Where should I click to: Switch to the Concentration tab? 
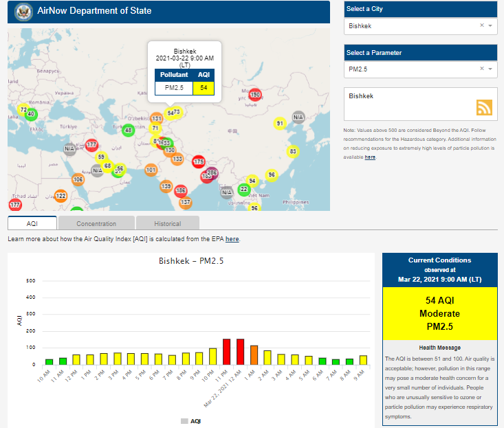(x=96, y=223)
